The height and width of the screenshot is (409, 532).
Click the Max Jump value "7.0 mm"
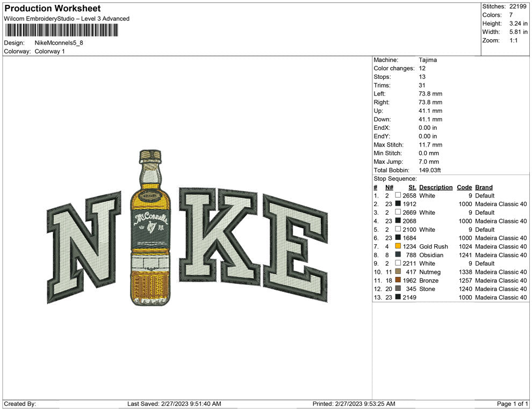pos(428,162)
